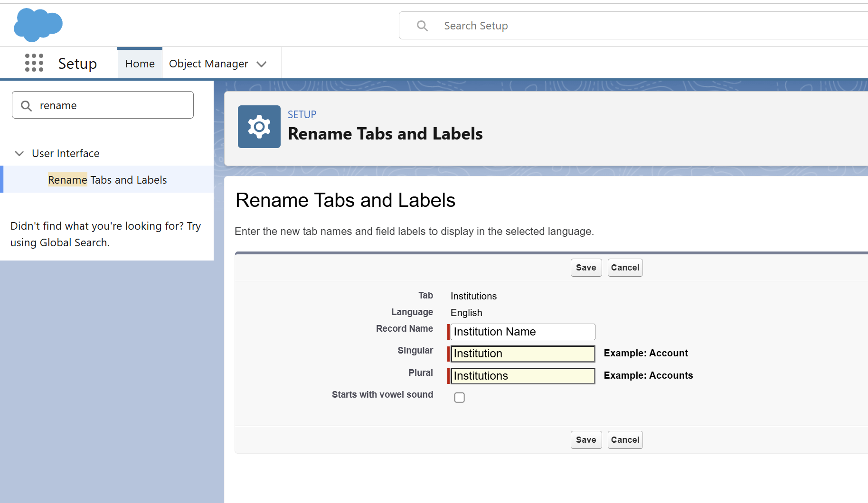Screen dimensions: 868x503
Task: Open the App Launcher dots icon
Action: (x=34, y=63)
